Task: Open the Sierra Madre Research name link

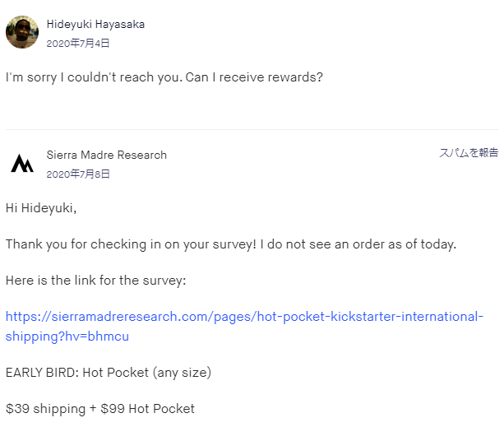Action: pos(107,155)
